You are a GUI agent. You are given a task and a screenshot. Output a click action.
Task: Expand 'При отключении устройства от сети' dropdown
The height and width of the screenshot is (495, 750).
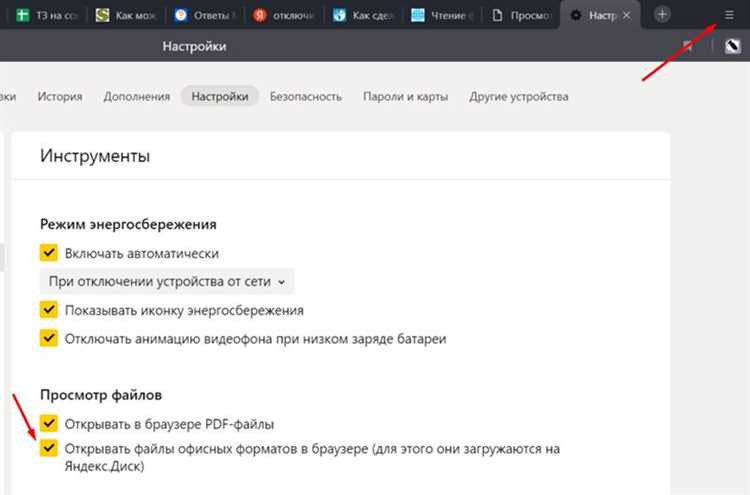pyautogui.click(x=167, y=282)
